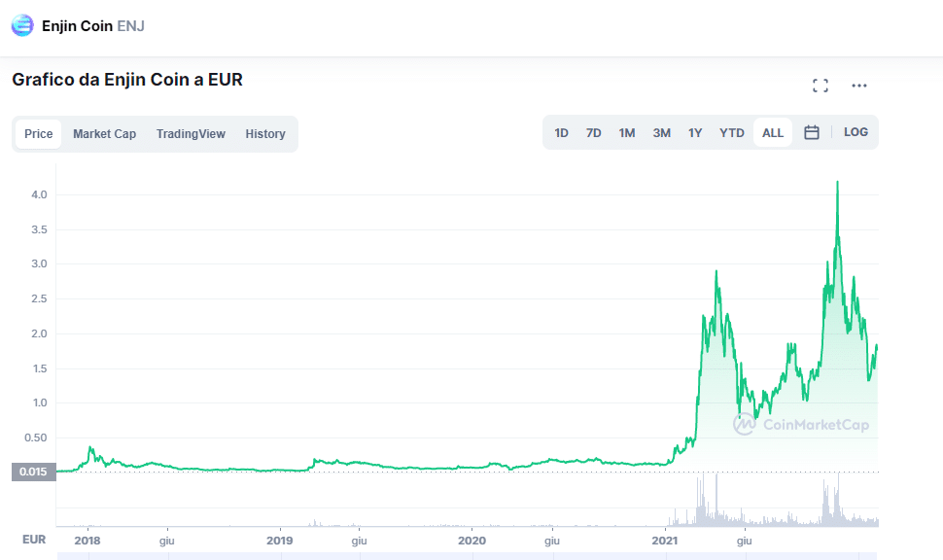Set chart range to 3M
The image size is (943, 560).
coord(661,133)
